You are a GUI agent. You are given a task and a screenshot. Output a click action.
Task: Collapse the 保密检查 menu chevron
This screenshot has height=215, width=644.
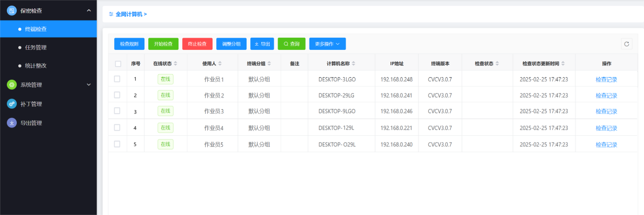point(88,10)
